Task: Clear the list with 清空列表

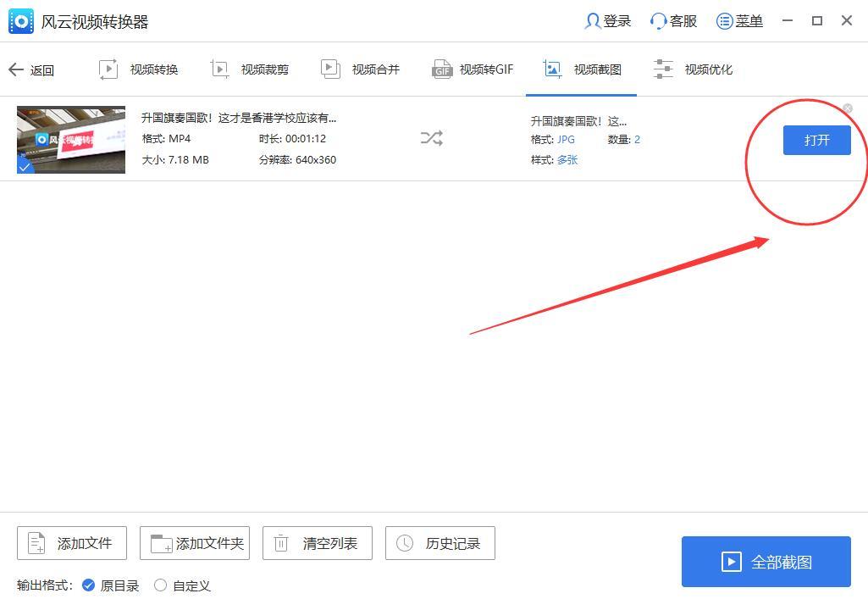Action: 318,543
